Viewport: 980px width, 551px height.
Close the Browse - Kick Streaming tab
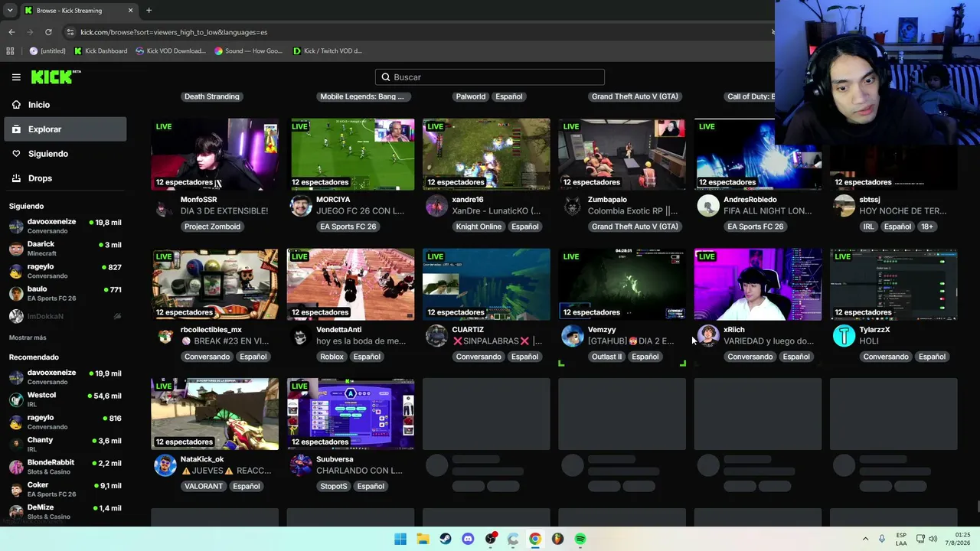[x=130, y=11]
